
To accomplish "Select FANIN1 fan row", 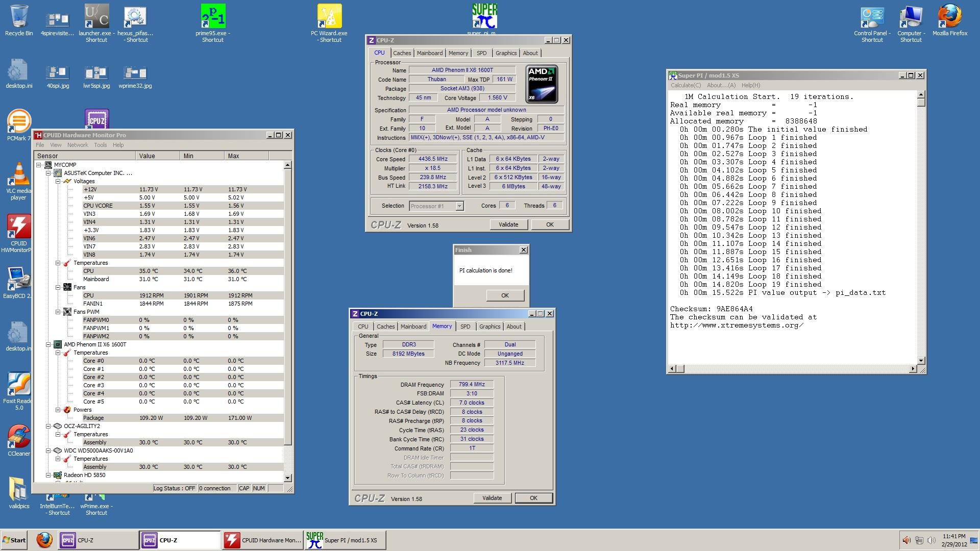I will pos(183,304).
